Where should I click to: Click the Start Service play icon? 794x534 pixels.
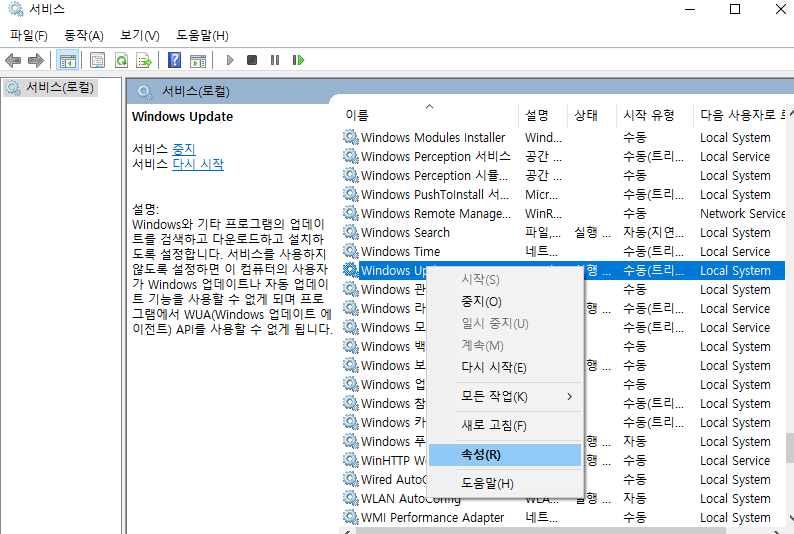point(230,60)
